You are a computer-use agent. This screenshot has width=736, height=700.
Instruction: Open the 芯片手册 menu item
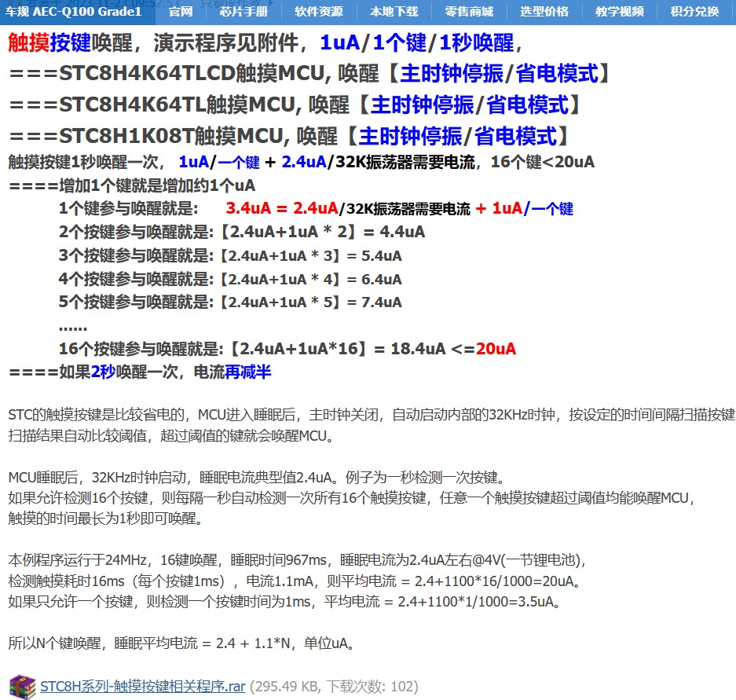(x=244, y=11)
